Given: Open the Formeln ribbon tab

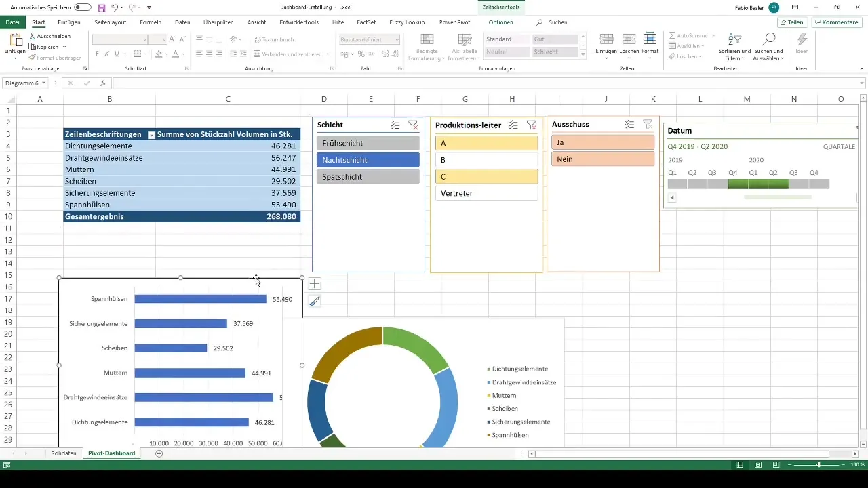Looking at the screenshot, I should (151, 22).
